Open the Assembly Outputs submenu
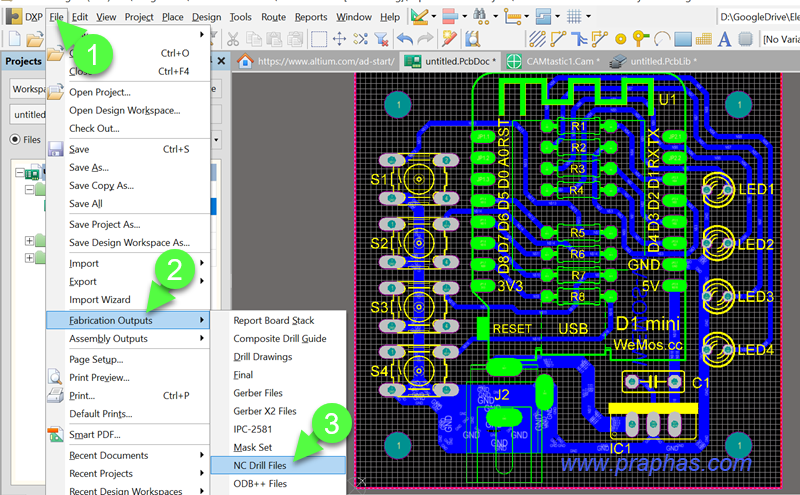 pyautogui.click(x=128, y=338)
